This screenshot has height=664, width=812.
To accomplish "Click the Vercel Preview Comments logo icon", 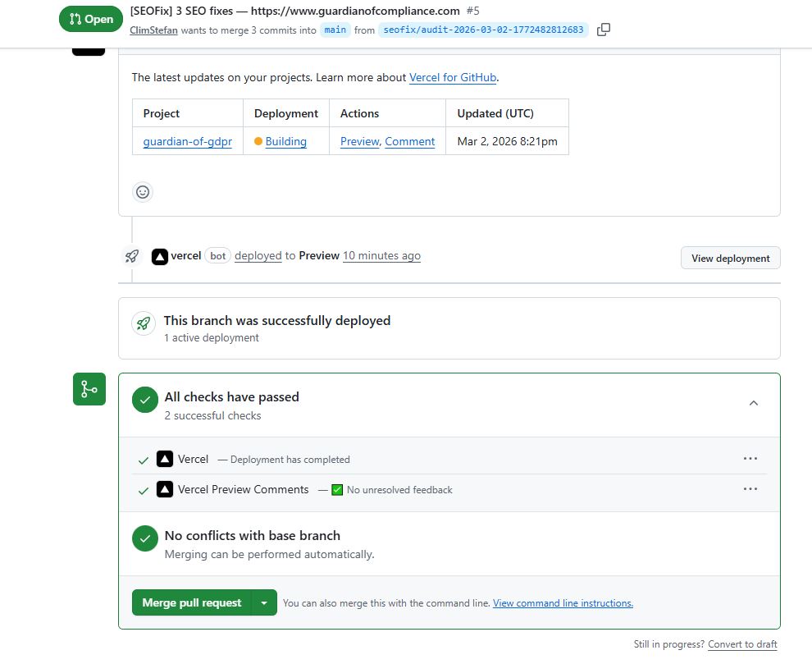I will pos(165,489).
